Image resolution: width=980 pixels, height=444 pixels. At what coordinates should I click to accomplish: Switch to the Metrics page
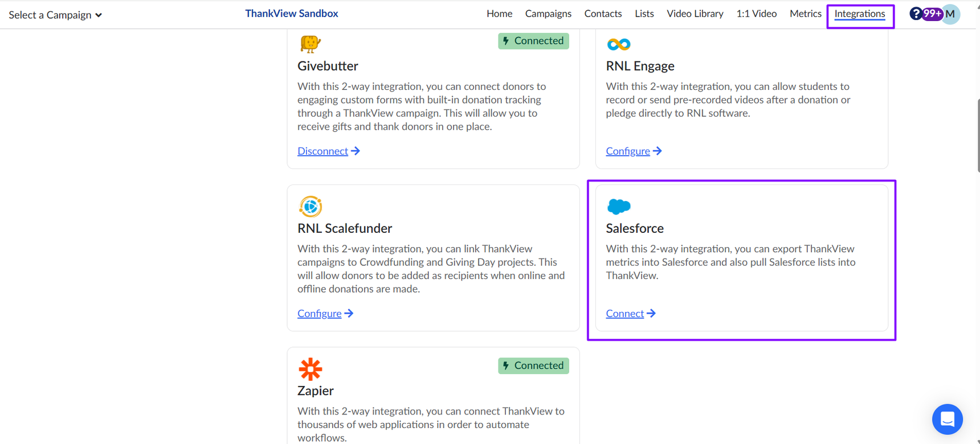[805, 14]
